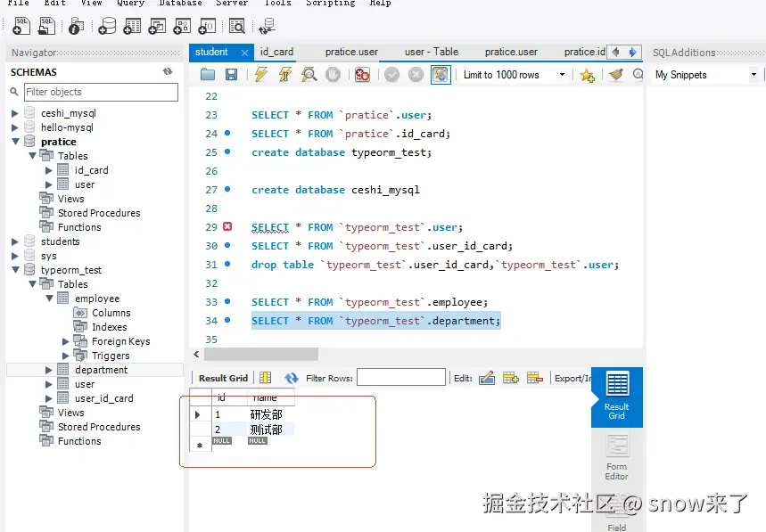Search table data toolbar icon

pos(237,27)
